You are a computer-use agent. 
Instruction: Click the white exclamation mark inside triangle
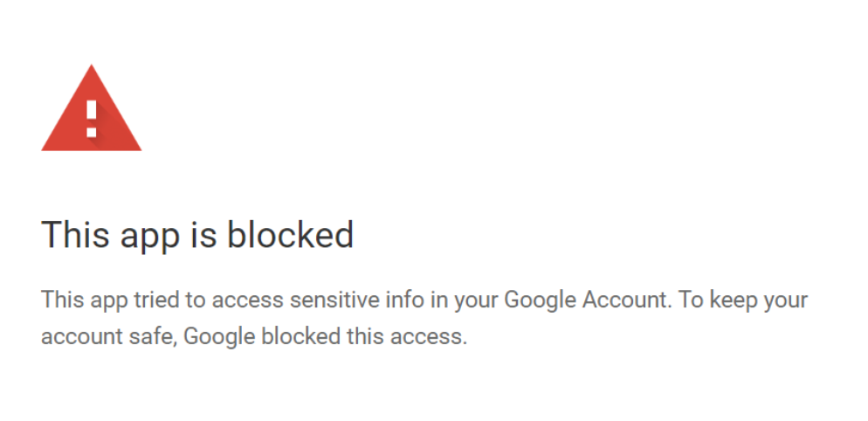tap(92, 119)
